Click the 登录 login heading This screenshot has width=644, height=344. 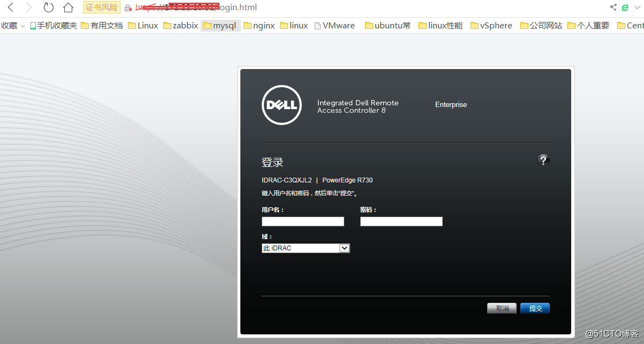pos(272,162)
